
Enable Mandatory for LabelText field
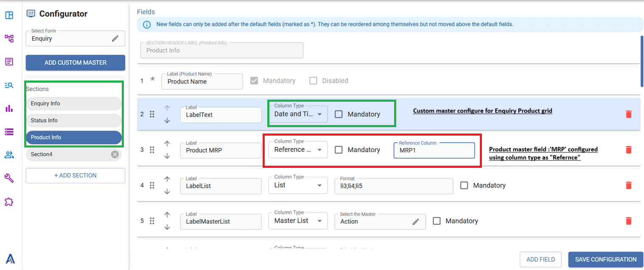pos(339,114)
